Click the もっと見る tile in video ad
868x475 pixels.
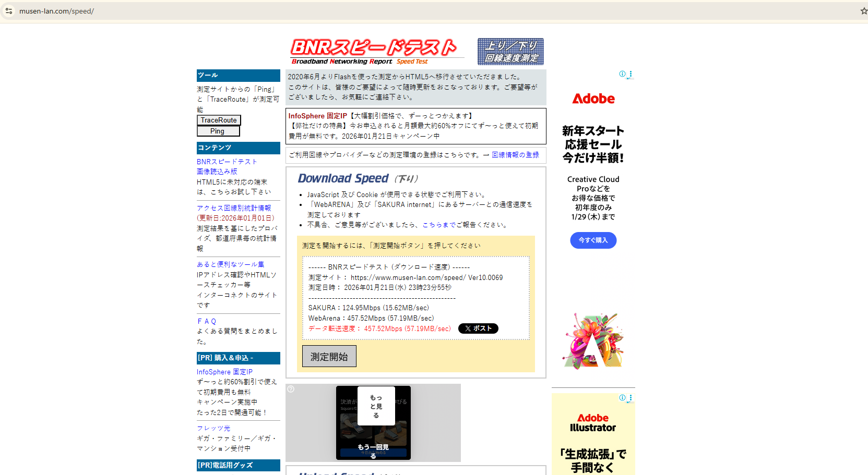click(376, 406)
